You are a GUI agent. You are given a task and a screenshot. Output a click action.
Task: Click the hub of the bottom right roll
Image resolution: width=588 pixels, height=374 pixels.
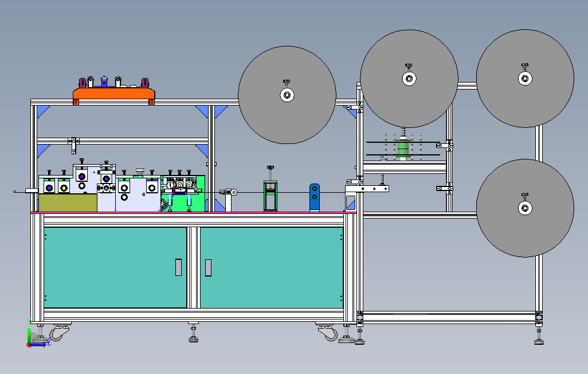coord(525,208)
